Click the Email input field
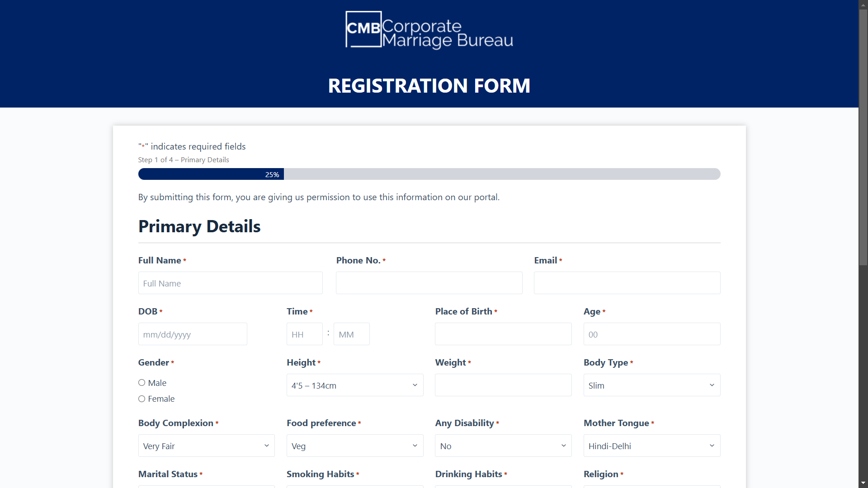The height and width of the screenshot is (488, 868). (627, 283)
